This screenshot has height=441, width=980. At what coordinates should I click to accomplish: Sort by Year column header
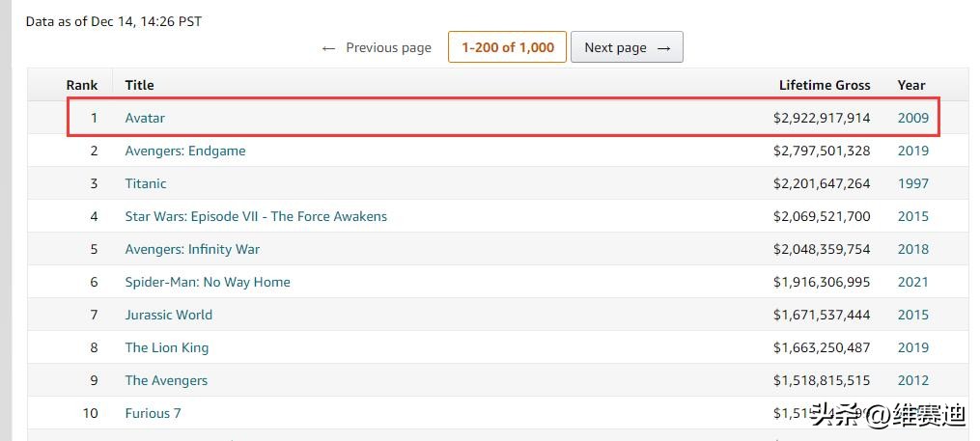point(911,85)
